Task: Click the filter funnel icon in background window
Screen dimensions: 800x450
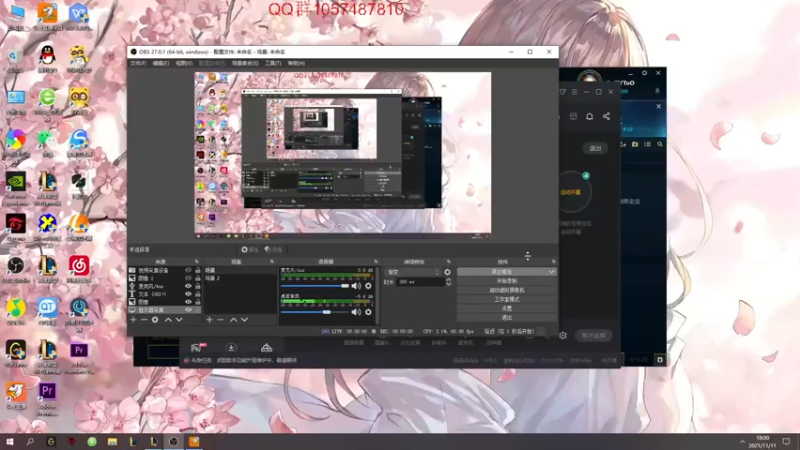Action: pyautogui.click(x=562, y=92)
